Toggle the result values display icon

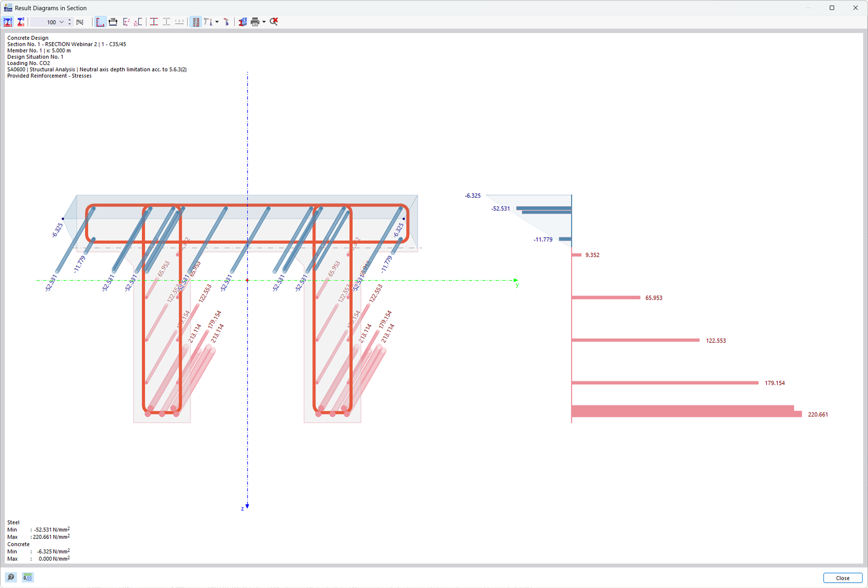(8, 22)
